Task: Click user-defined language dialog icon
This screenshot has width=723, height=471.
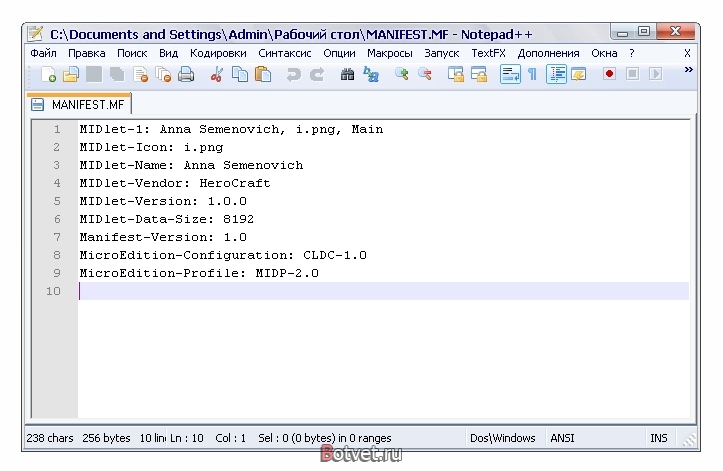Action: click(x=578, y=74)
